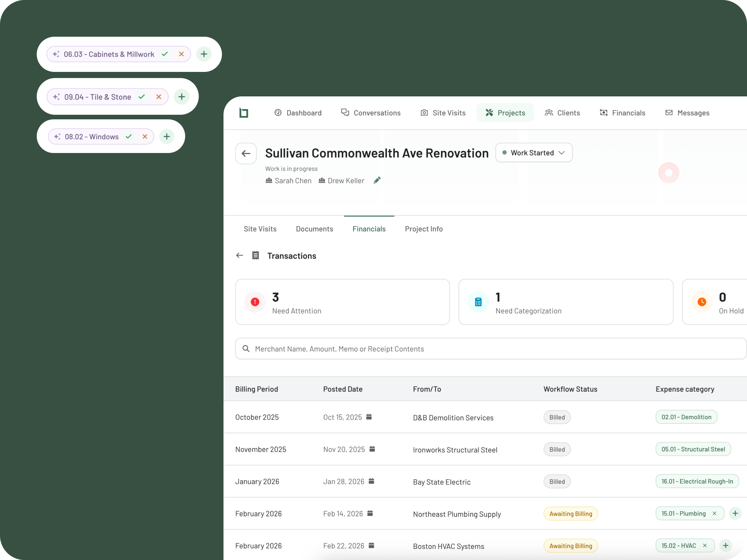747x560 pixels.
Task: Click the transaction search field
Action: (491, 348)
